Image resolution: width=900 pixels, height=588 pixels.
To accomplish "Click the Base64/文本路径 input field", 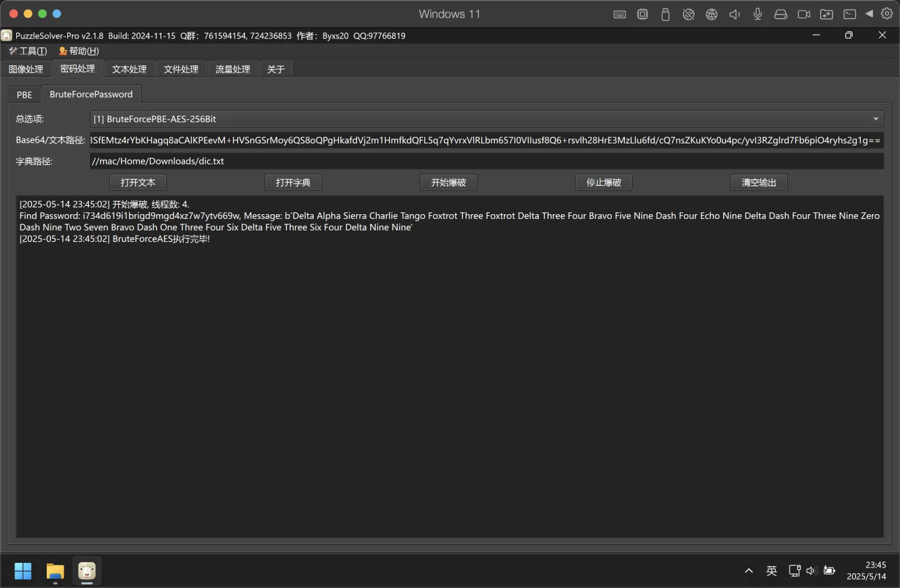I will point(487,140).
